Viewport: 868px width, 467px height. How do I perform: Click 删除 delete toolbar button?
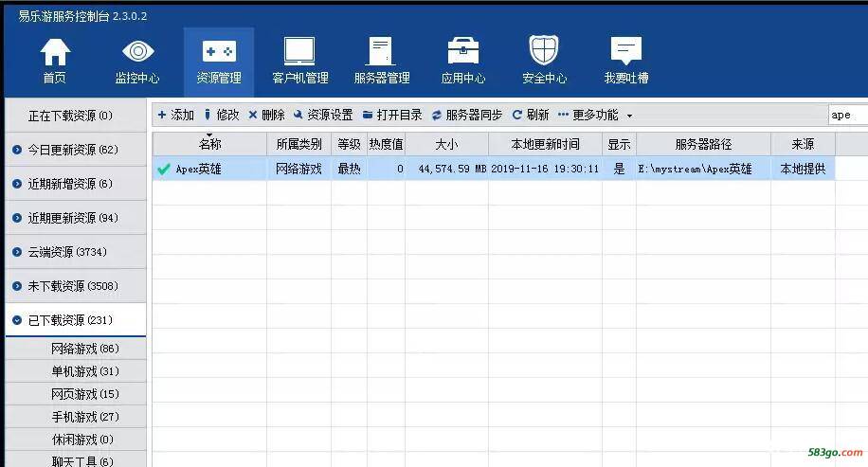pos(267,115)
